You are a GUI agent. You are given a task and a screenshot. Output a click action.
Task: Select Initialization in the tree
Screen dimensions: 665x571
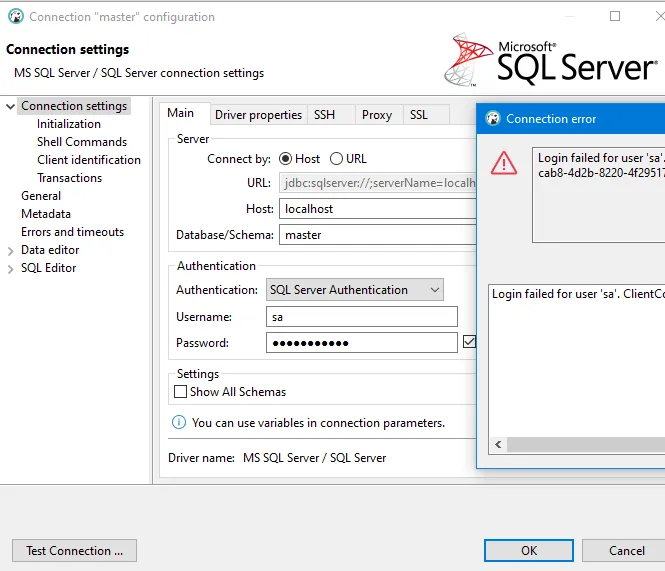pyautogui.click(x=69, y=124)
